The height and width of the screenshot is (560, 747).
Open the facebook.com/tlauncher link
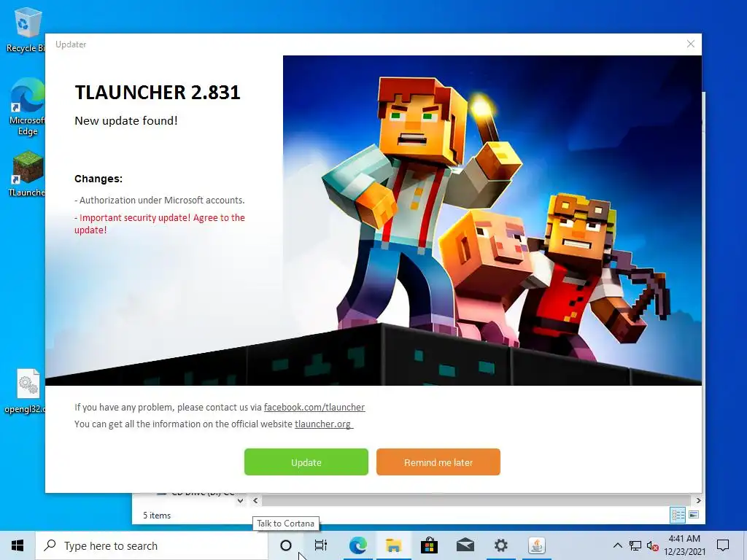(x=314, y=407)
